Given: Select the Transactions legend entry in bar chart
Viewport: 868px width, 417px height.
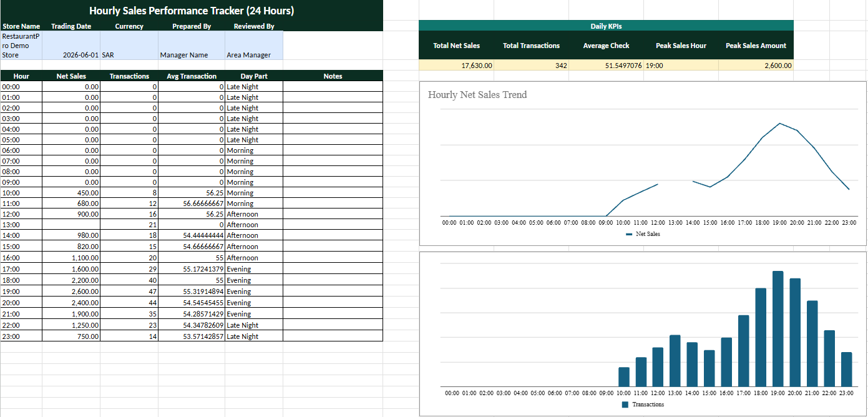Looking at the screenshot, I should coord(643,405).
